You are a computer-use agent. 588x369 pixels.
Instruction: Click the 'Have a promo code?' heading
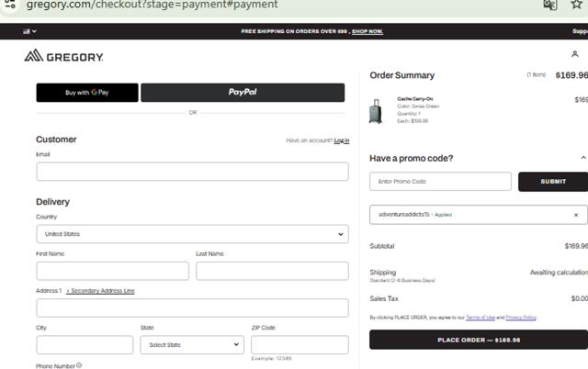pos(412,159)
